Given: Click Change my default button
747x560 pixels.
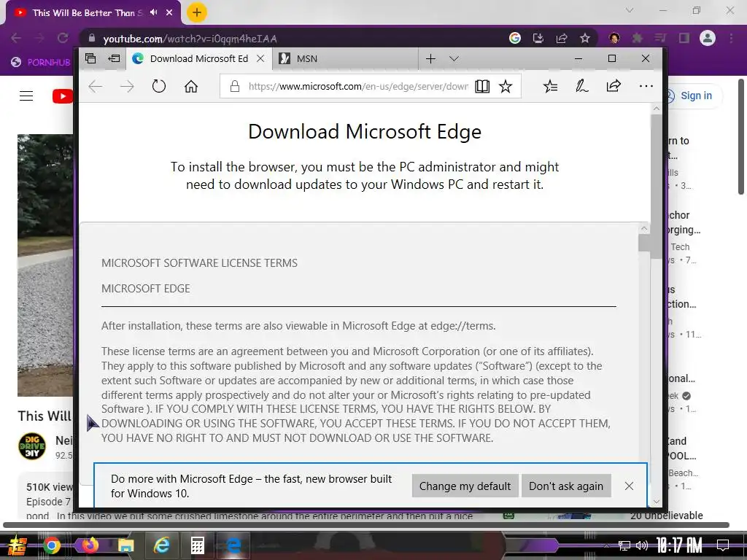Looking at the screenshot, I should coord(465,486).
